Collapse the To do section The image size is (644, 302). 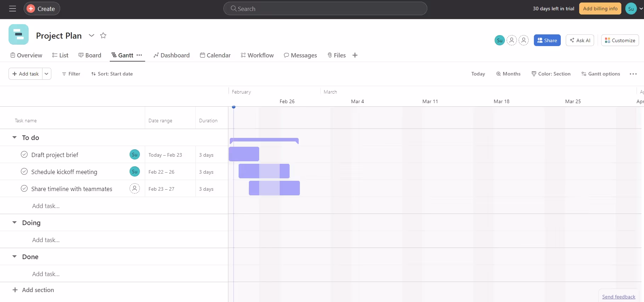[x=15, y=138]
